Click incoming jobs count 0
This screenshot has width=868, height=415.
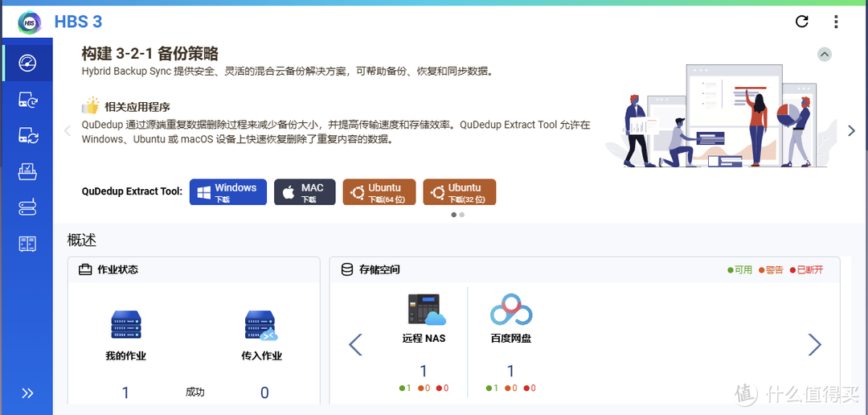pos(264,392)
